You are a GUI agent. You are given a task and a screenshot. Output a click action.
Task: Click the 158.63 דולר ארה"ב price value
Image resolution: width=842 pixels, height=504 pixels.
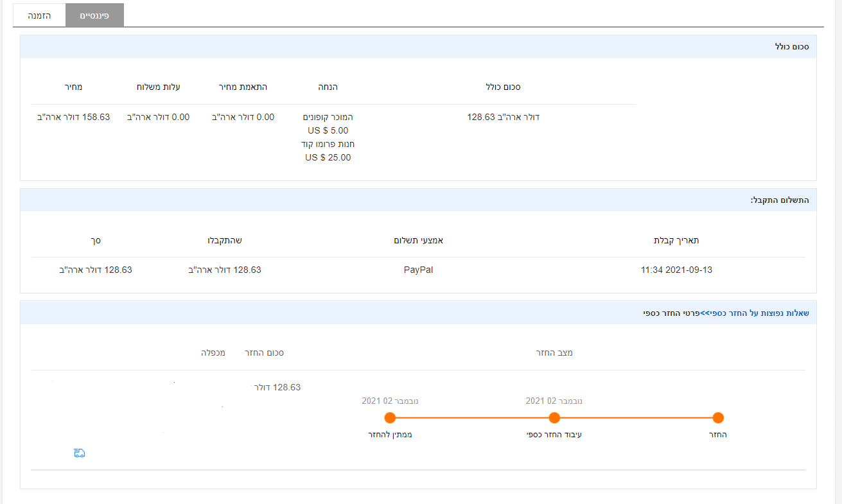point(74,117)
